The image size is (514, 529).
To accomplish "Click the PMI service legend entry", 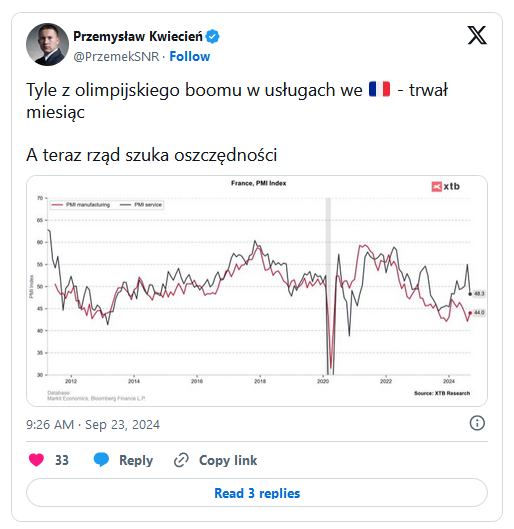I will (x=141, y=205).
